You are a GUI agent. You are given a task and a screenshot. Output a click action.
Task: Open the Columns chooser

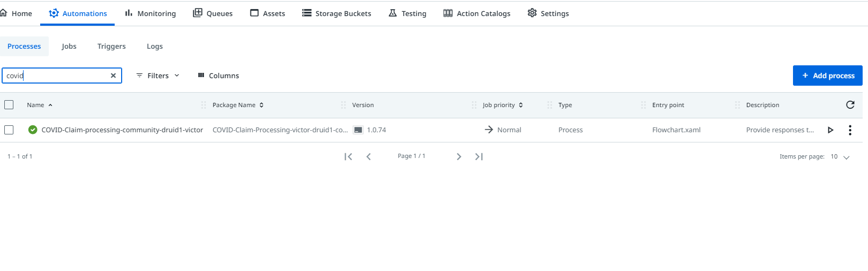(219, 76)
